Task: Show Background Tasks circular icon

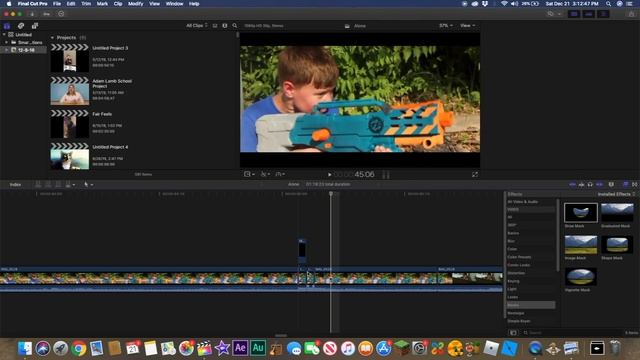Action: 61,14
